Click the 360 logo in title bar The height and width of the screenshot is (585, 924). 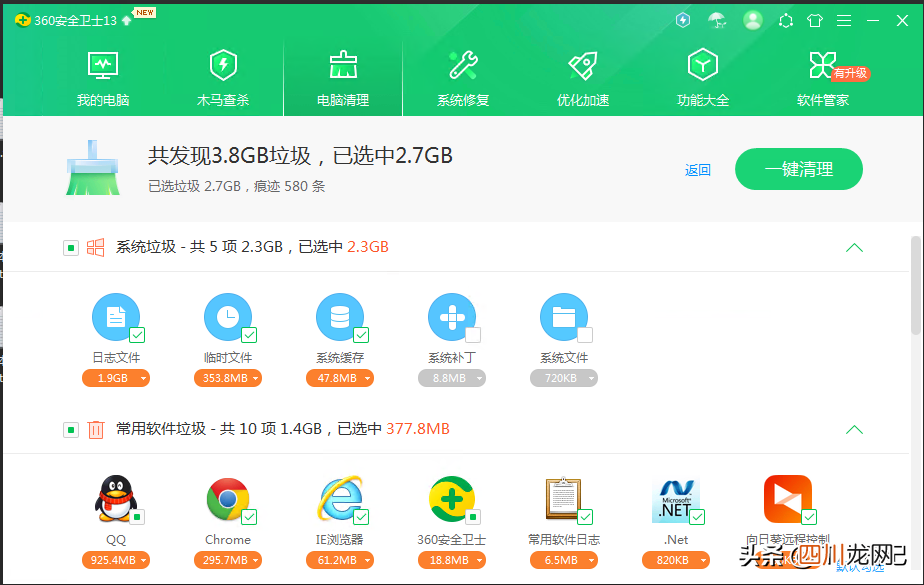(22, 21)
